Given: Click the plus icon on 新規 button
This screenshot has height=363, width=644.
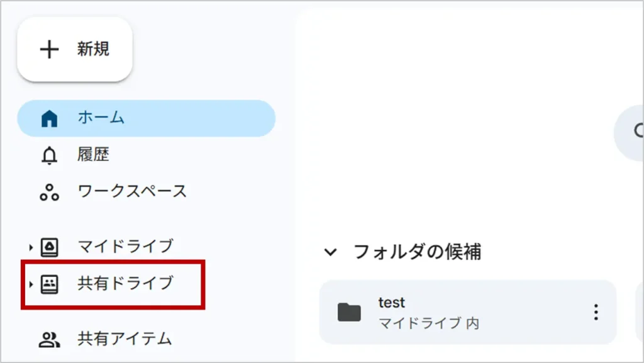Looking at the screenshot, I should click(x=49, y=50).
